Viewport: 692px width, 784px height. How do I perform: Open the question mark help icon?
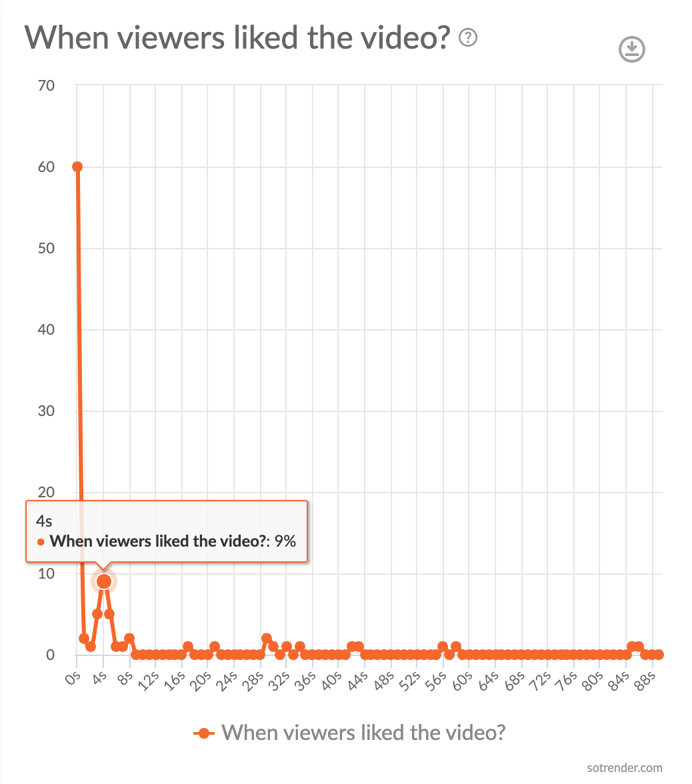(469, 38)
